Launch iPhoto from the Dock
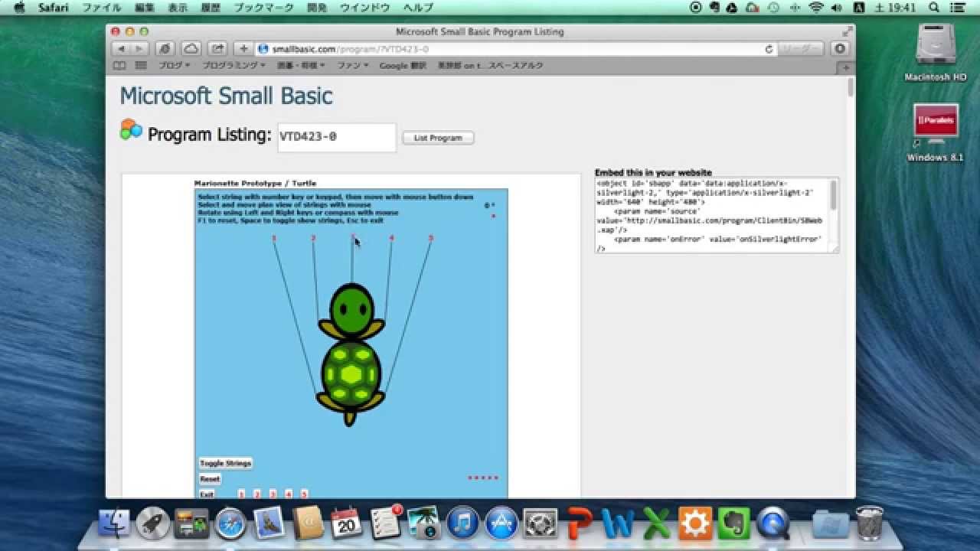 tap(423, 523)
